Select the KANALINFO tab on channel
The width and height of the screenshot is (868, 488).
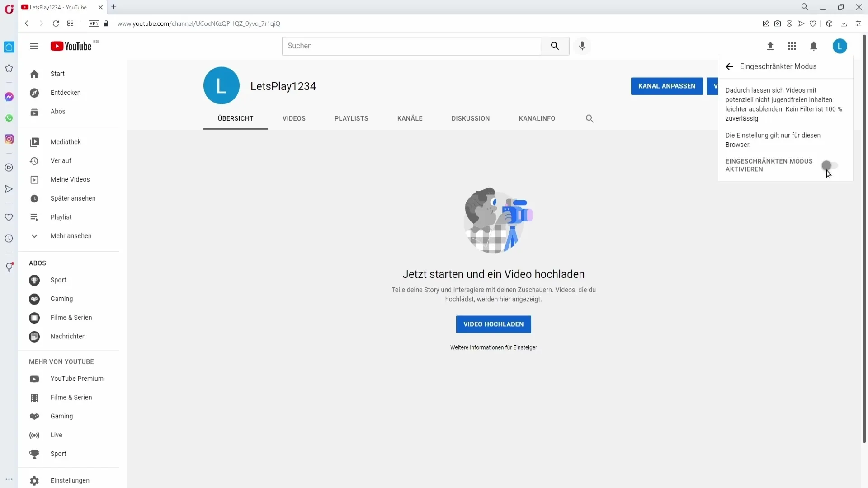click(537, 118)
